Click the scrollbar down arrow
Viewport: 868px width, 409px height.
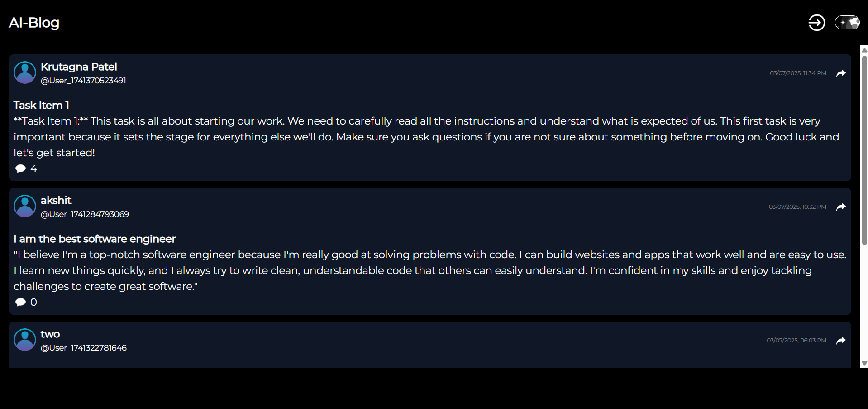point(864,363)
